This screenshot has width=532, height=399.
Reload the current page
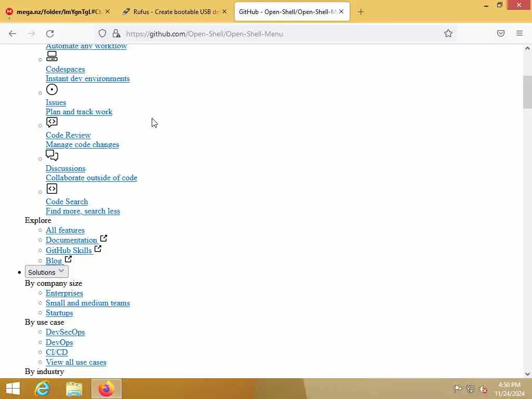tap(50, 34)
